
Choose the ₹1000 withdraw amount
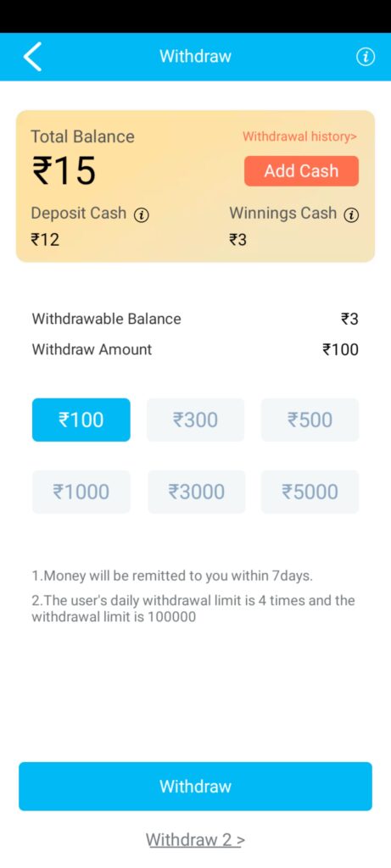(x=81, y=492)
